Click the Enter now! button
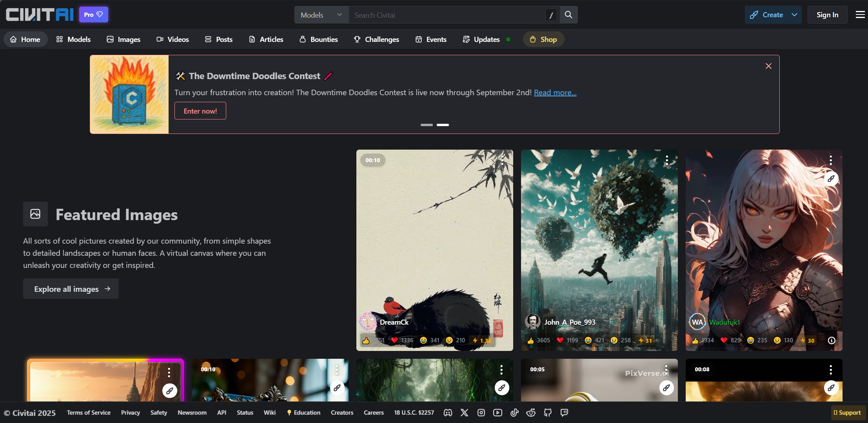This screenshot has width=868, height=423. [x=200, y=111]
